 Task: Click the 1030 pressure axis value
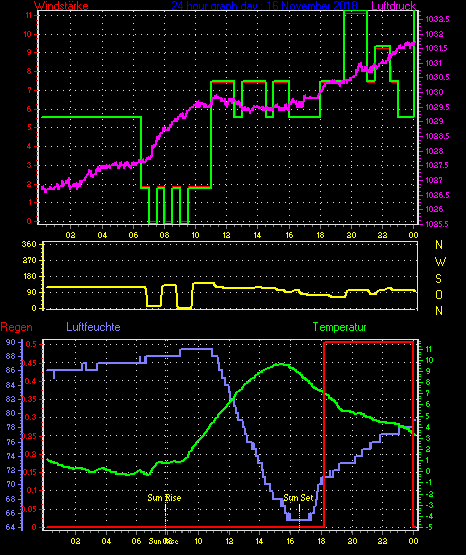pos(434,92)
